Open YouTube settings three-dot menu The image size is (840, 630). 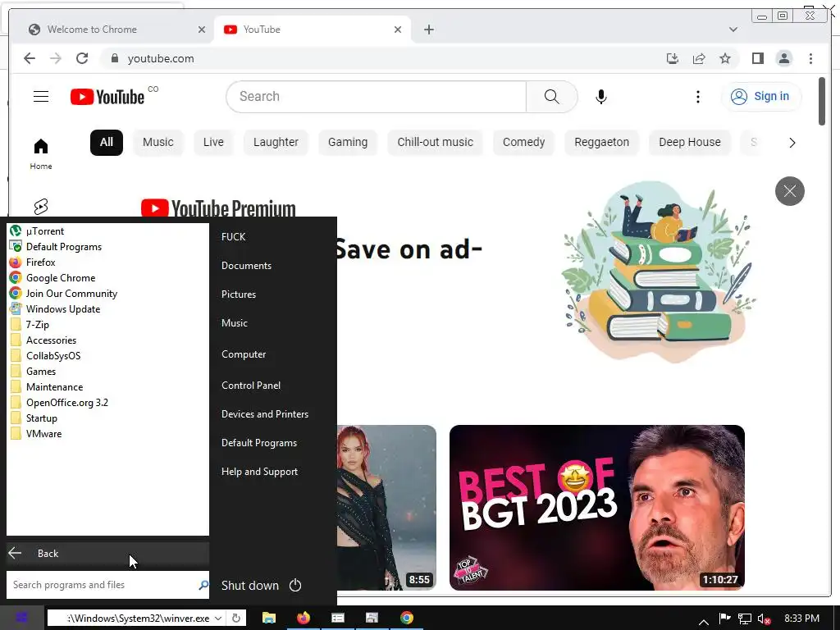click(x=697, y=97)
